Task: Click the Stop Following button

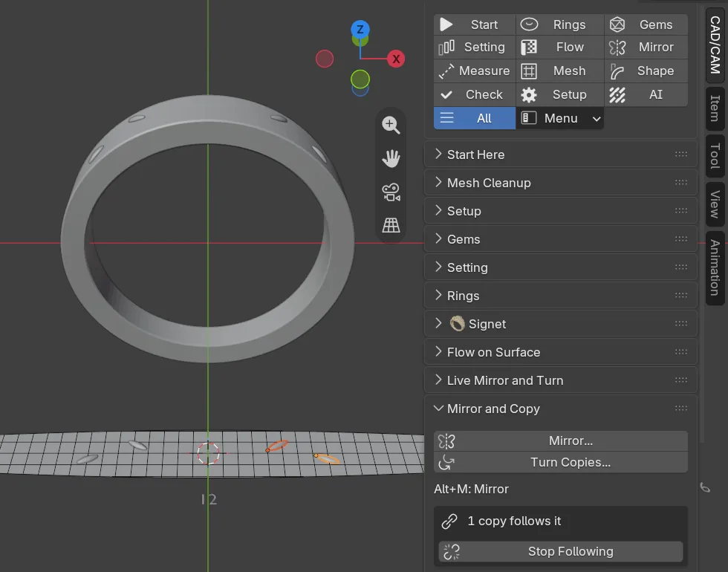Action: (560, 551)
